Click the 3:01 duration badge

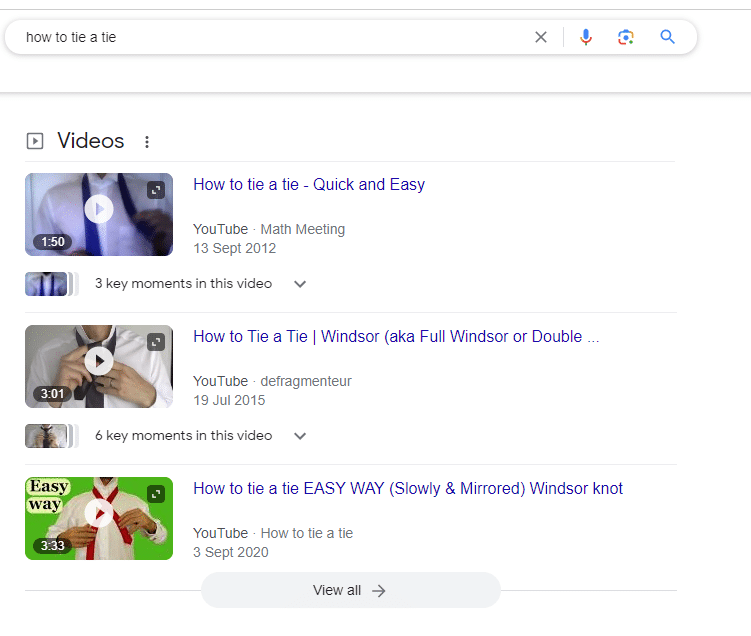pos(52,393)
